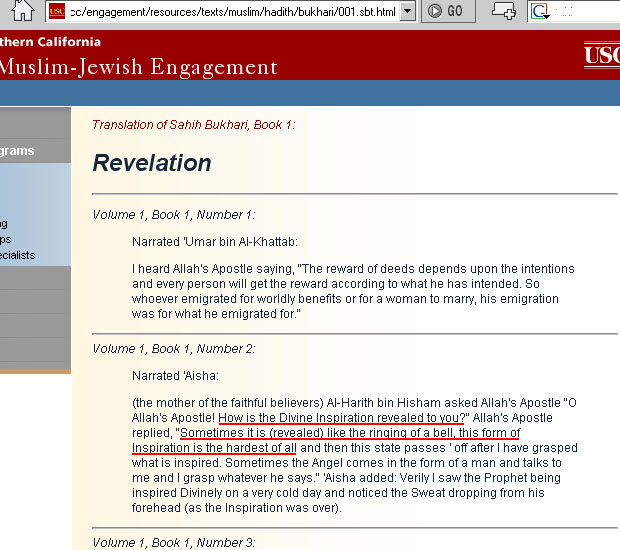Click "Narrated 'Aisha:" line

pos(175,376)
